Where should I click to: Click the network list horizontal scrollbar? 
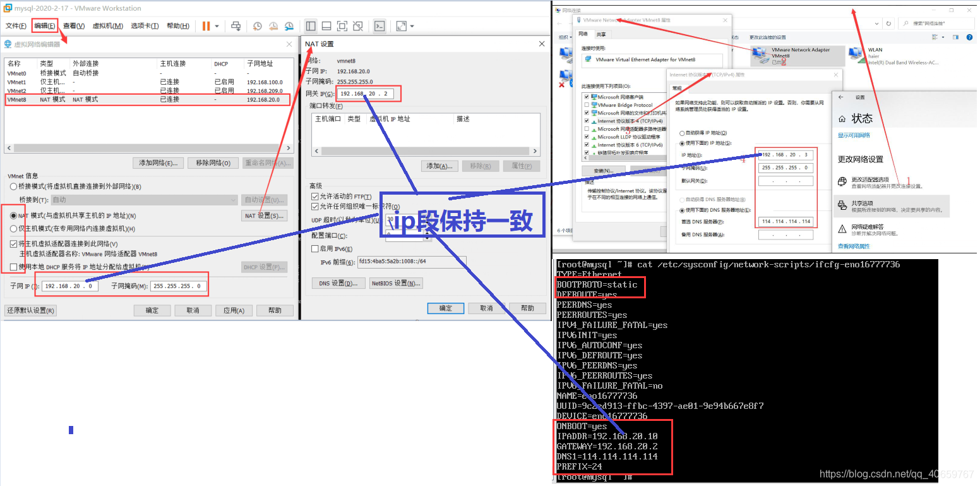coord(148,149)
